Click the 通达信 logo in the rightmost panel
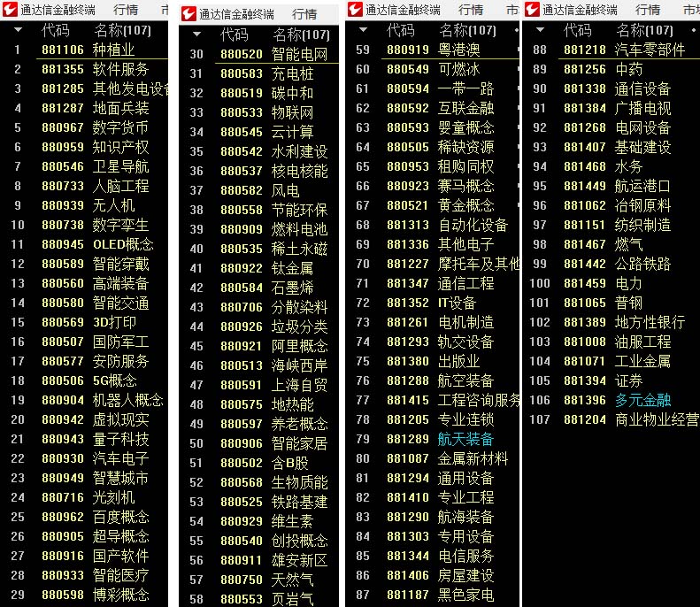The width and height of the screenshot is (700, 607). pyautogui.click(x=532, y=10)
